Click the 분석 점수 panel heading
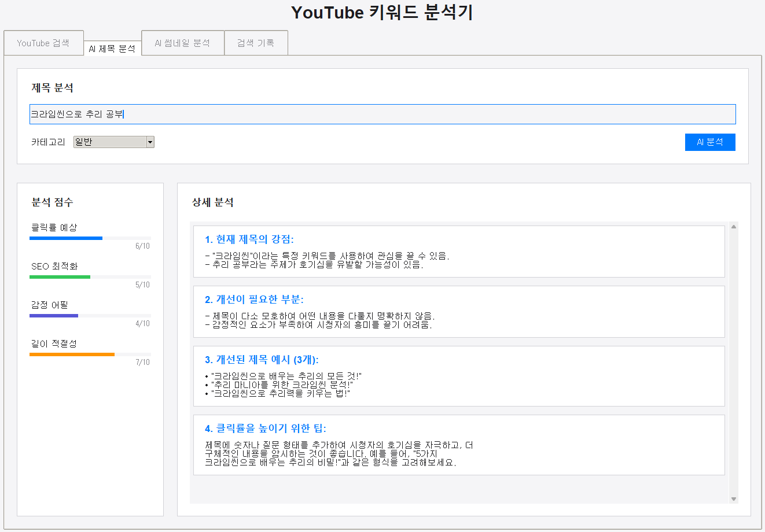Image resolution: width=765 pixels, height=532 pixels. (x=47, y=202)
